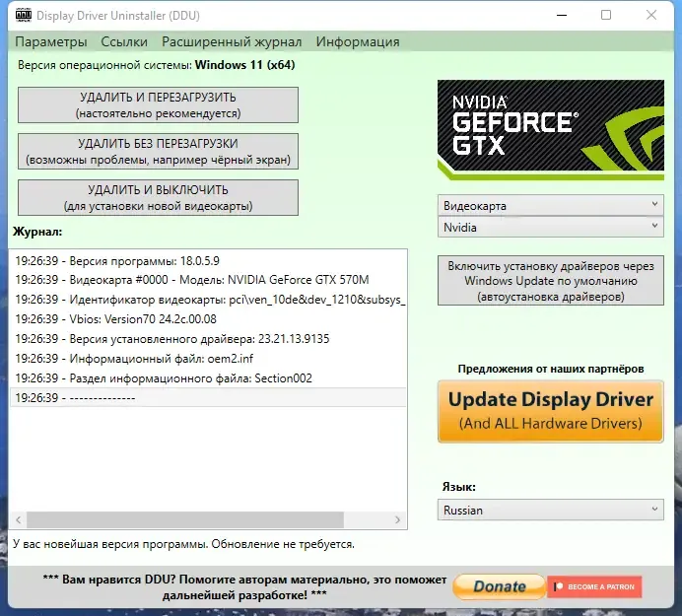This screenshot has height=616, width=682.
Task: Click the NVIDIA GeForce GTX logo image
Action: click(551, 130)
